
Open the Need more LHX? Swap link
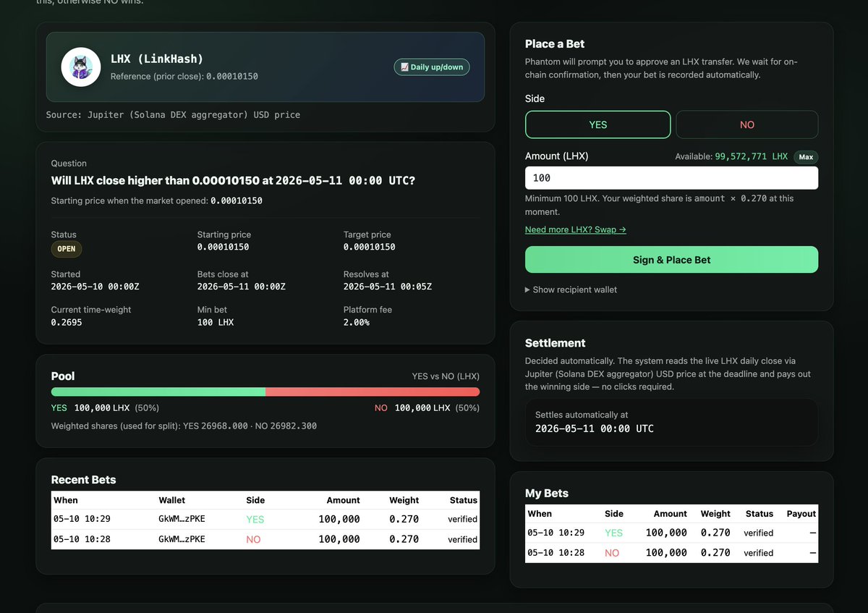coord(576,229)
